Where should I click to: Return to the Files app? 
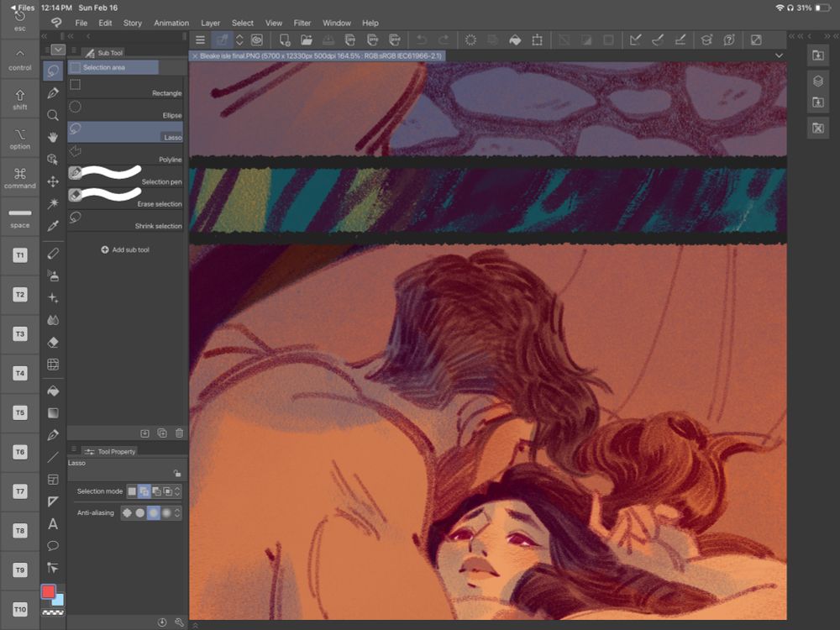[x=22, y=8]
